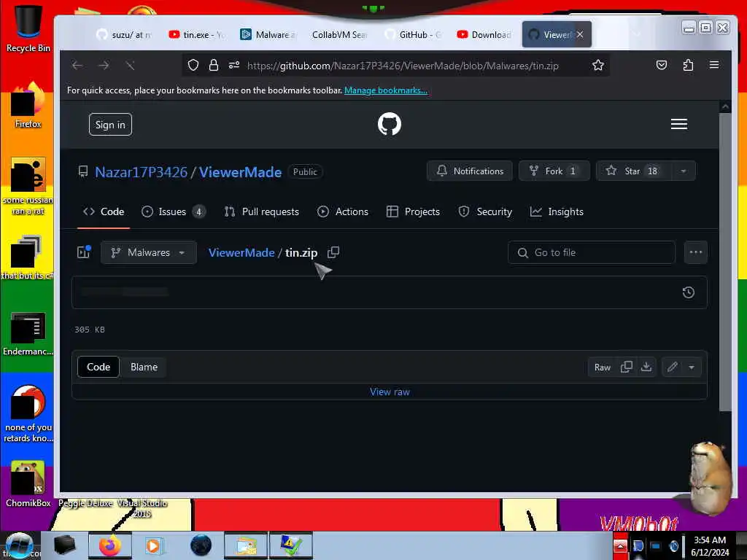The height and width of the screenshot is (560, 747).
Task: Bookmark this page with the star
Action: [598, 65]
